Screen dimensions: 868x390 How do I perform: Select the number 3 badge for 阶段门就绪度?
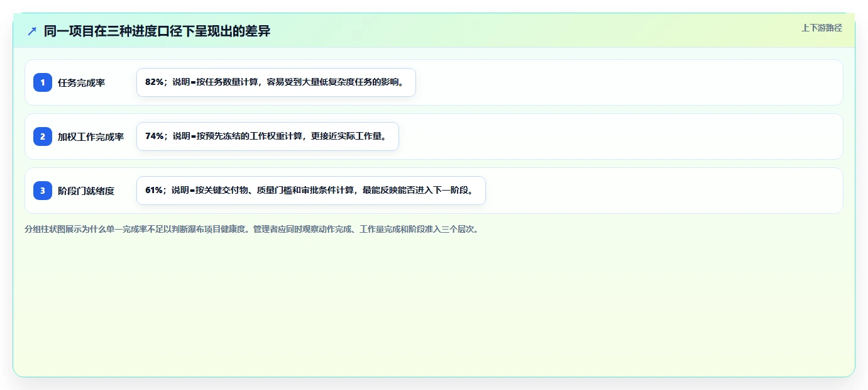(43, 191)
